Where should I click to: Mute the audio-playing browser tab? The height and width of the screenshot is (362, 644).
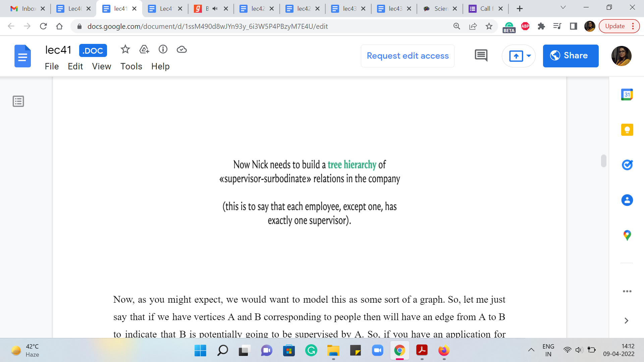pyautogui.click(x=215, y=9)
